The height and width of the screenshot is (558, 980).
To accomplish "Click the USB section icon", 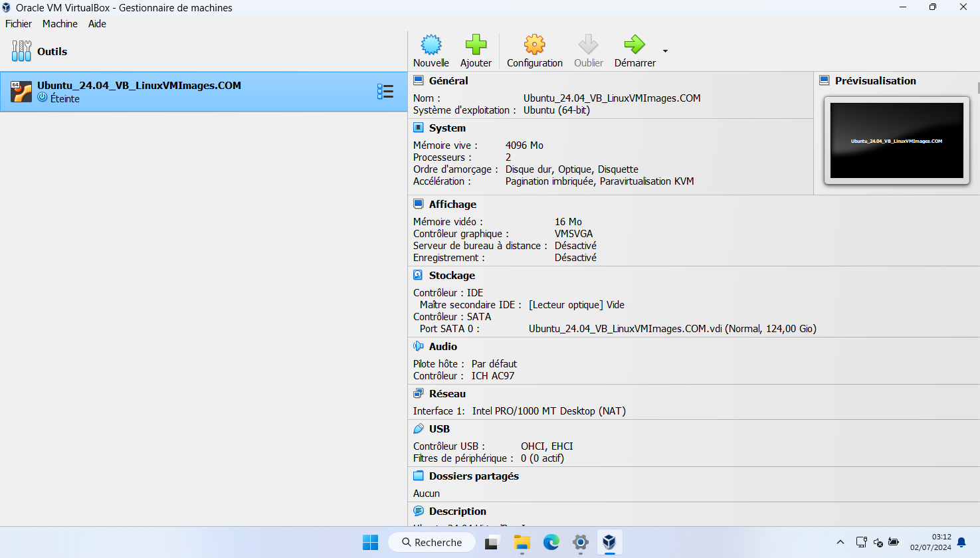I will point(419,428).
